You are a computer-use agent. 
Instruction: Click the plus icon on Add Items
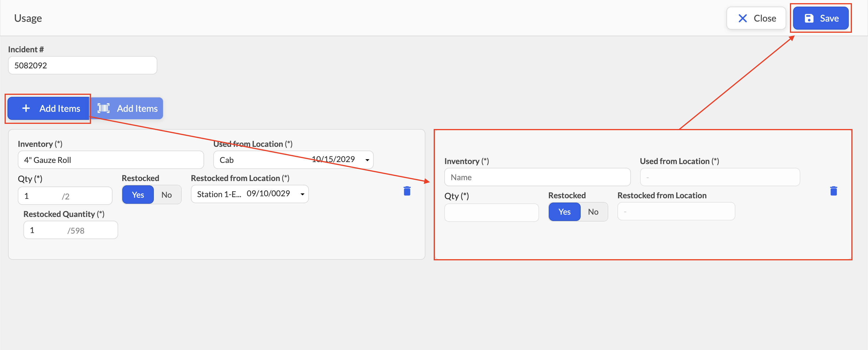(x=26, y=108)
